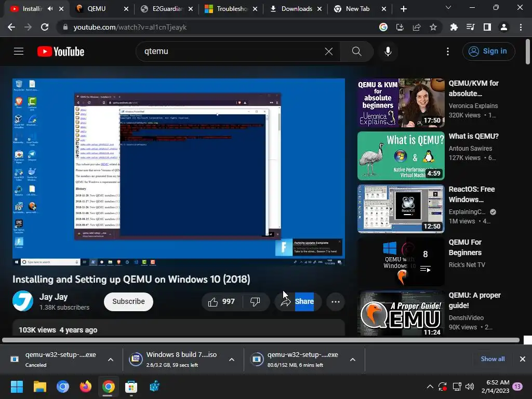
Task: Open the ReactOS: Free Windows video thumbnail
Action: click(401, 209)
